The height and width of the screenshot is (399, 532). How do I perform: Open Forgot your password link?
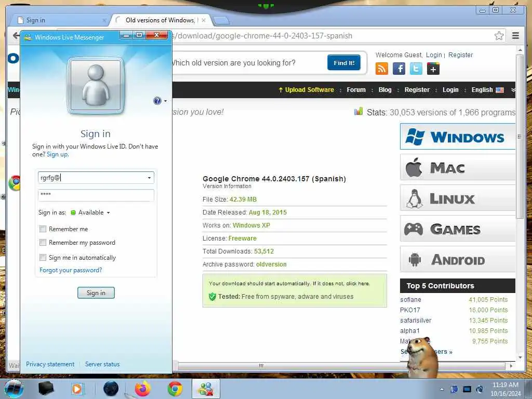(71, 270)
